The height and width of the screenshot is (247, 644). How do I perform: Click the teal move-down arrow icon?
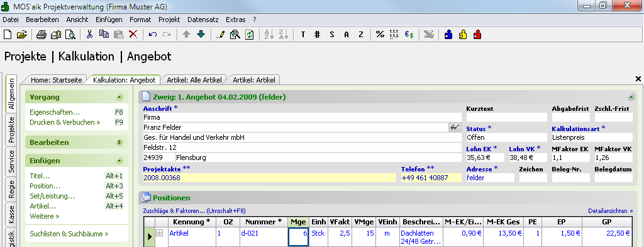(201, 35)
